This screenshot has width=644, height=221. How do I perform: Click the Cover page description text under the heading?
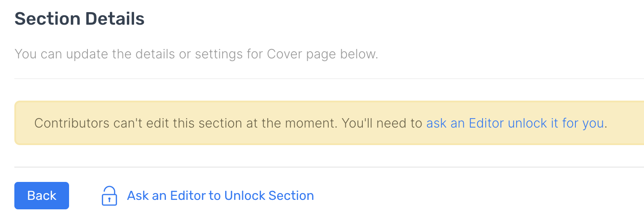pyautogui.click(x=196, y=54)
